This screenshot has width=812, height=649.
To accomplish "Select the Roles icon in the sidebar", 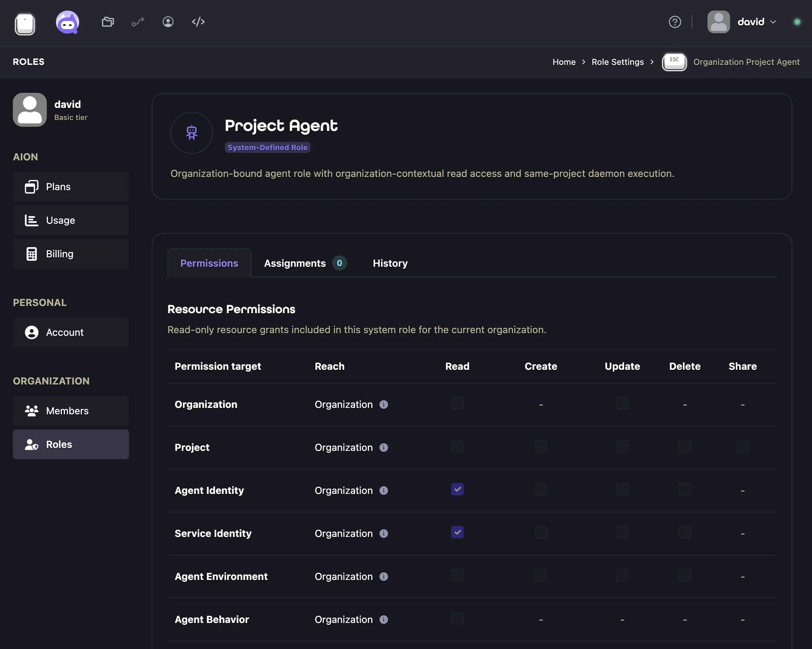I will coord(31,444).
